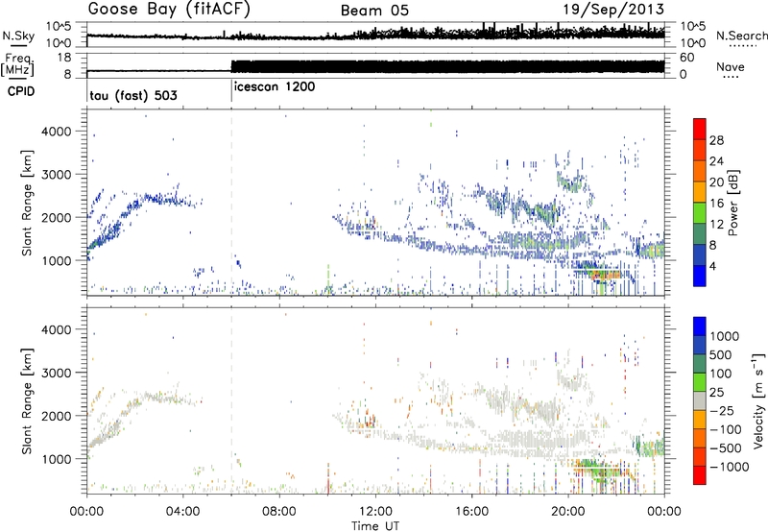Click the 'N.Search' legend label
The image size is (768, 532).
click(742, 36)
